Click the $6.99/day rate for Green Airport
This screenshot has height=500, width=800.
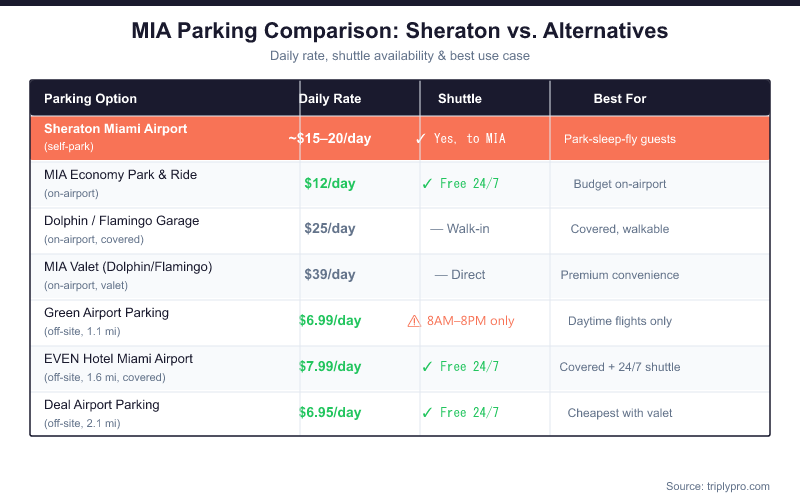pyautogui.click(x=330, y=321)
